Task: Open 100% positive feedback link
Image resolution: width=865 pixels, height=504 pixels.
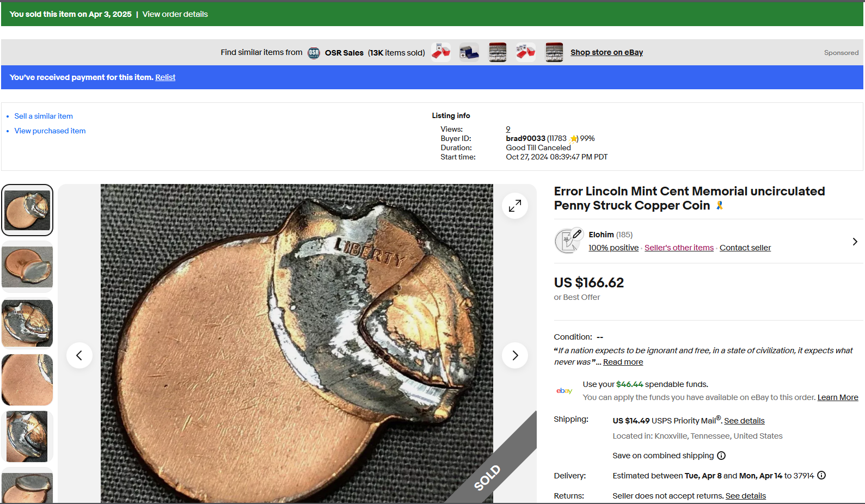Action: click(x=614, y=248)
